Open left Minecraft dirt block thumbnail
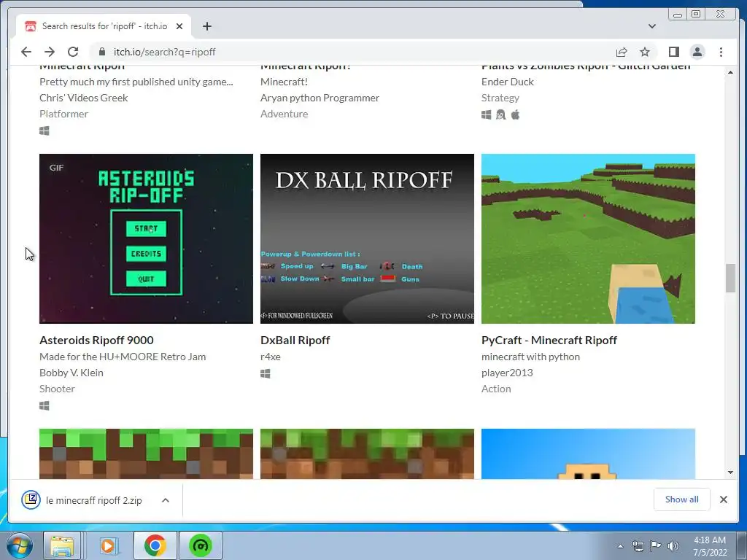Image resolution: width=747 pixels, height=560 pixels. 146,454
